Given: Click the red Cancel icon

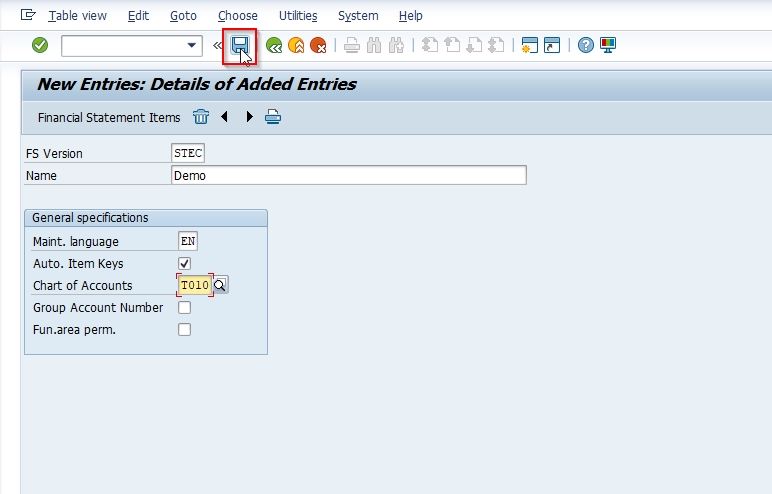Looking at the screenshot, I should click(318, 46).
